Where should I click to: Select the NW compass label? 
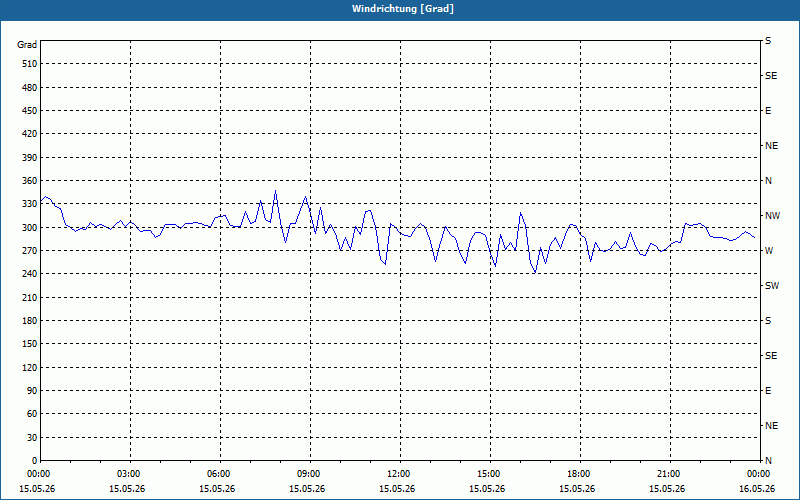click(x=772, y=216)
